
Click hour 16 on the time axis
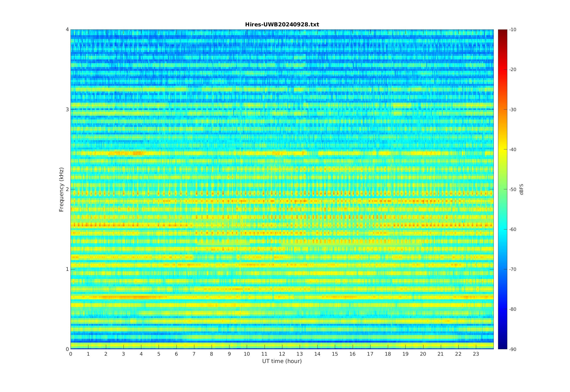(x=352, y=354)
